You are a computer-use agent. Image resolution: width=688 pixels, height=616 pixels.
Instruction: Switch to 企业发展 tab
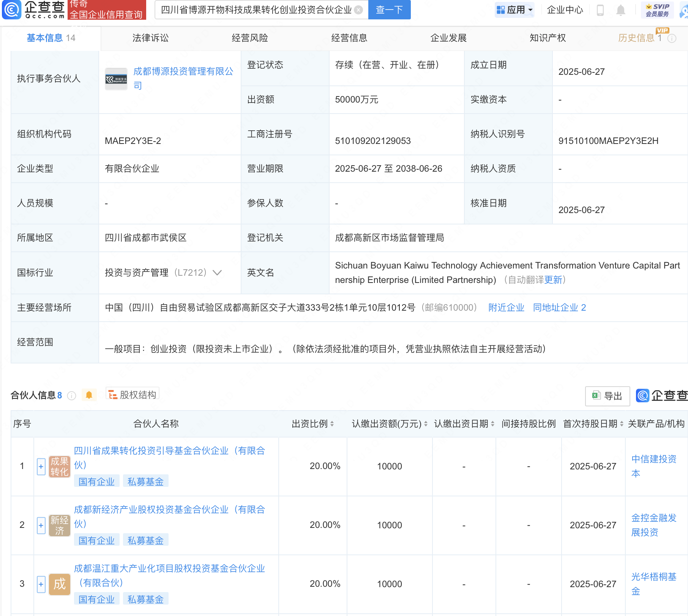448,38
